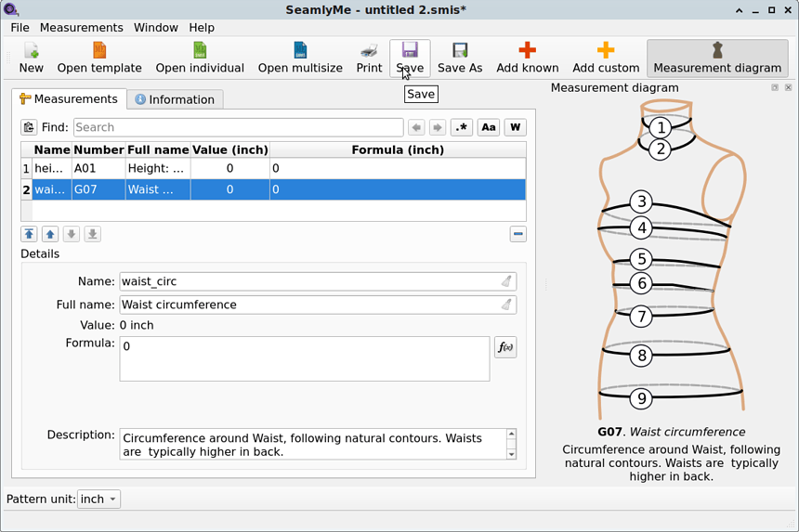Toggle match case Aa option
Viewport: 799px width, 532px height.
[x=488, y=127]
